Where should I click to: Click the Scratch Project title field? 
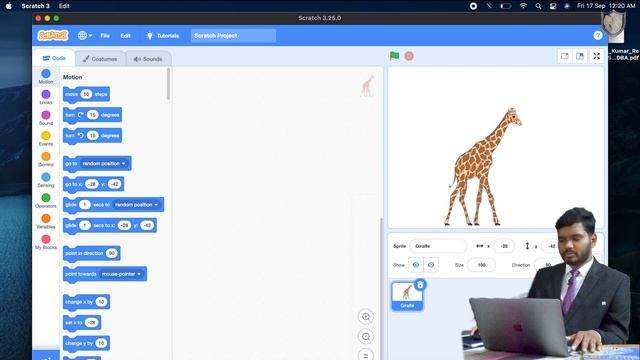pyautogui.click(x=233, y=36)
